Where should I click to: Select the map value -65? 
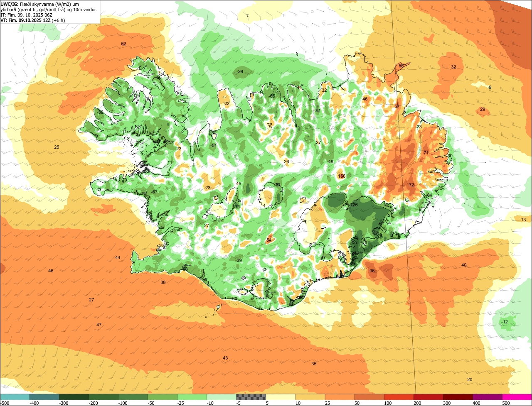tap(272, 96)
